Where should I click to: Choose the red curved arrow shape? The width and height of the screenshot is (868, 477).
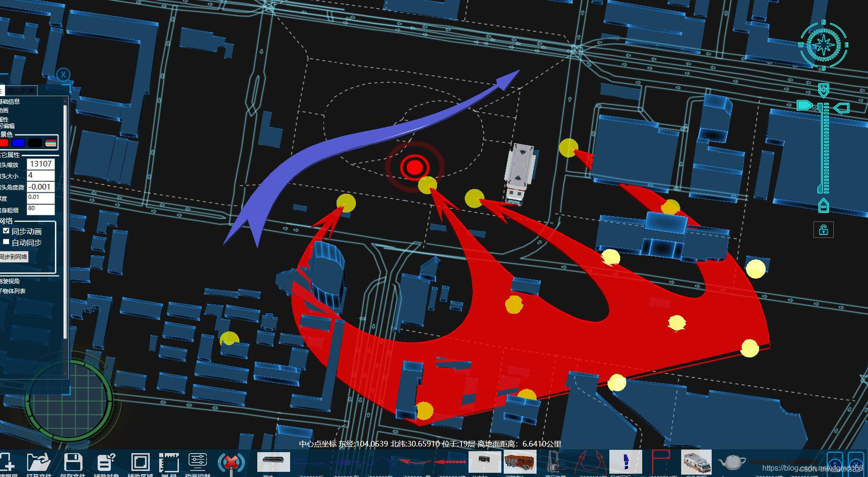415,462
